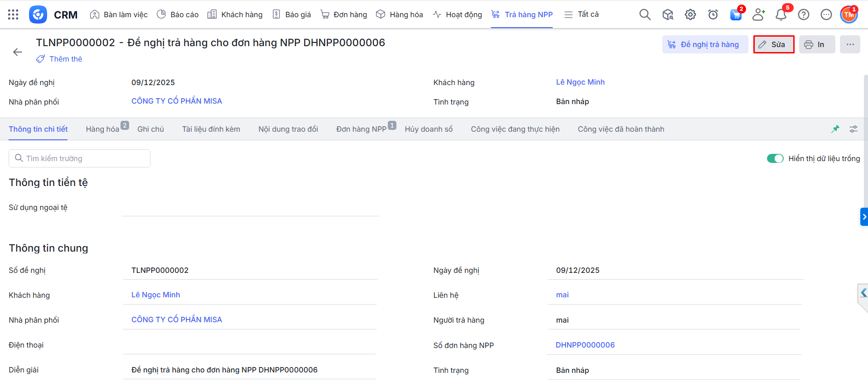Click the search magnifier icon in header
This screenshot has width=868, height=391.
[645, 14]
